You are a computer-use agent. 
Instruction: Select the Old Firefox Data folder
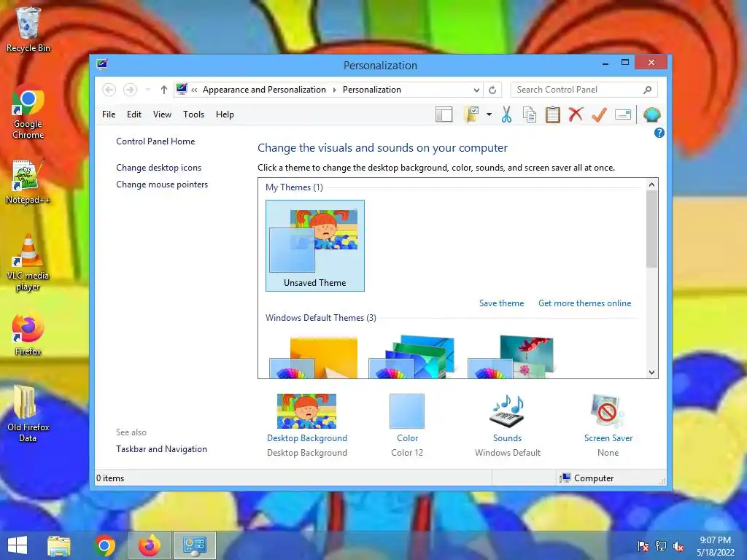coord(28,414)
